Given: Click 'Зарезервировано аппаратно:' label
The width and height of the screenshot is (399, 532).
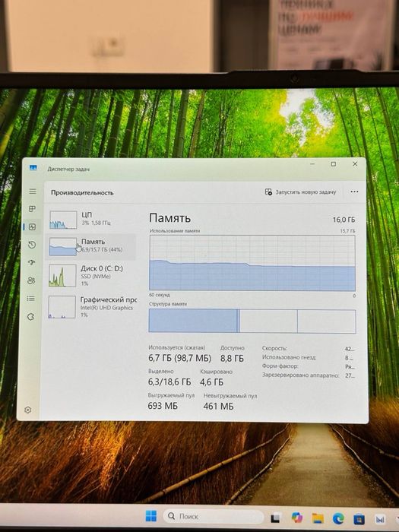Looking at the screenshot, I should point(301,375).
